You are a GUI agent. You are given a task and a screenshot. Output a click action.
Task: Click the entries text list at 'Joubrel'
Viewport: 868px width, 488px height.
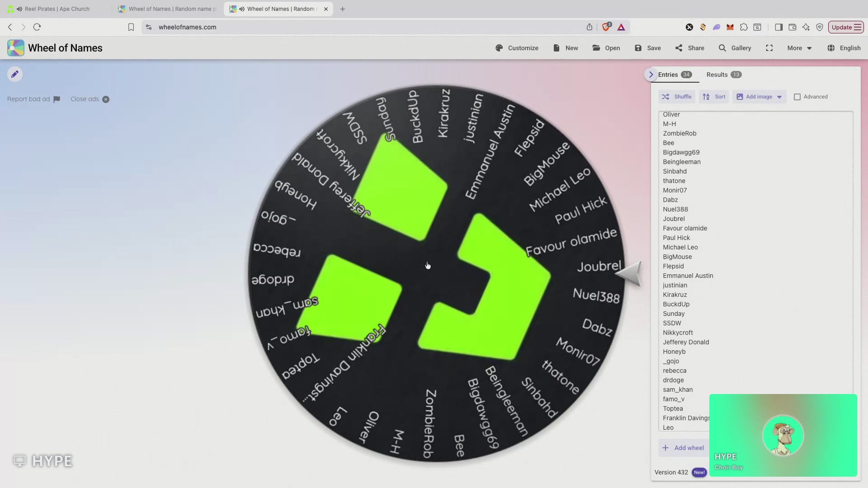pos(674,219)
